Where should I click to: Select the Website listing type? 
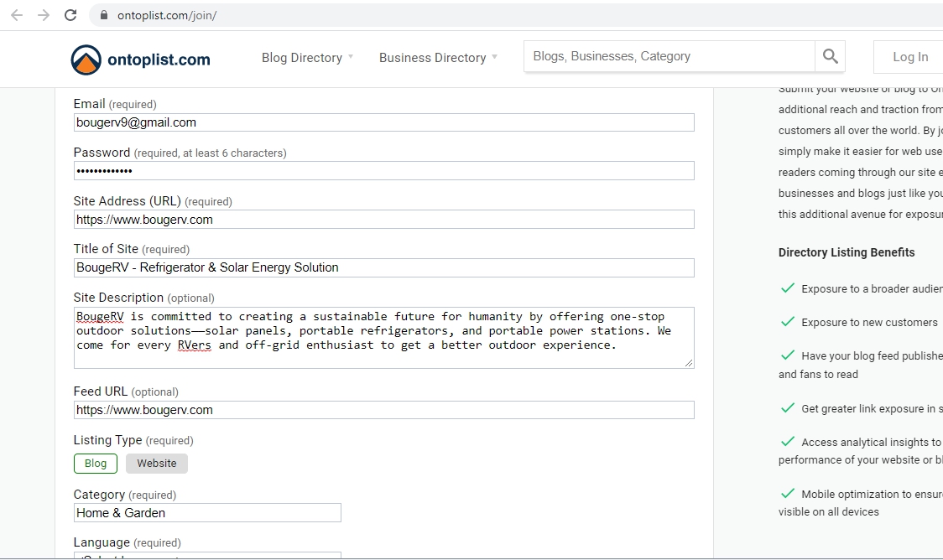pos(157,463)
